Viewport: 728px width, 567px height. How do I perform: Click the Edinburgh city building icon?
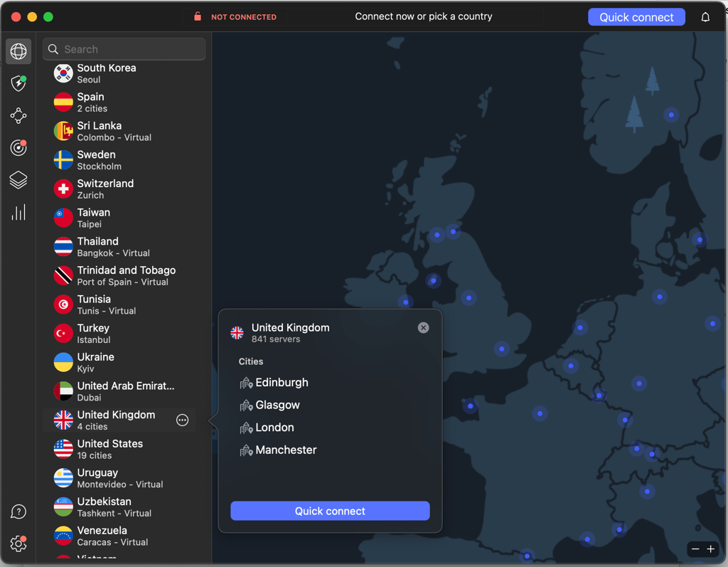point(246,383)
